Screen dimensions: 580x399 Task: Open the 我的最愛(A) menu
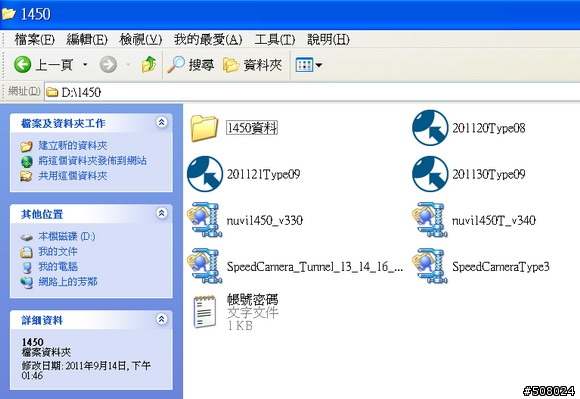pyautogui.click(x=208, y=39)
